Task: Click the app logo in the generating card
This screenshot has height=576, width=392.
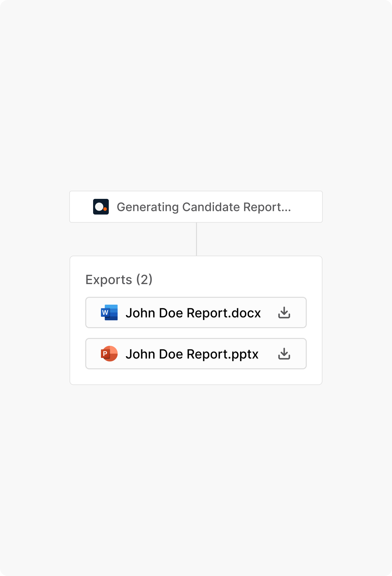Action: 101,207
